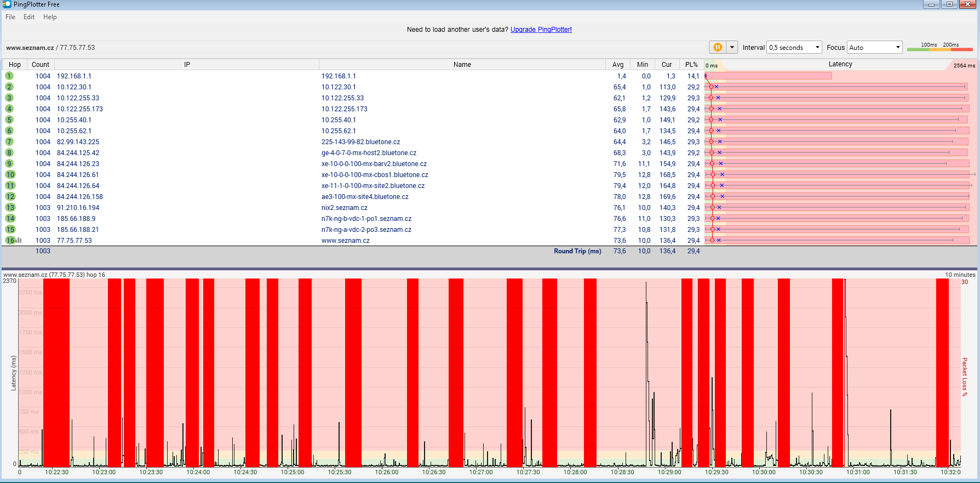Expand the Focus dropdown set to Auto
Image resolution: width=980 pixels, height=483 pixels.
click(x=874, y=48)
